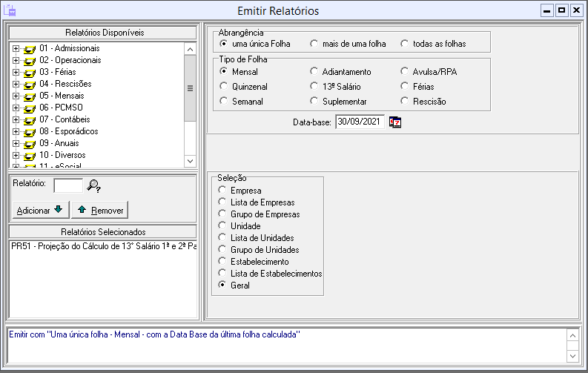Expand the 05 - Mensais tree node
Image resolution: width=588 pixels, height=373 pixels.
click(16, 96)
